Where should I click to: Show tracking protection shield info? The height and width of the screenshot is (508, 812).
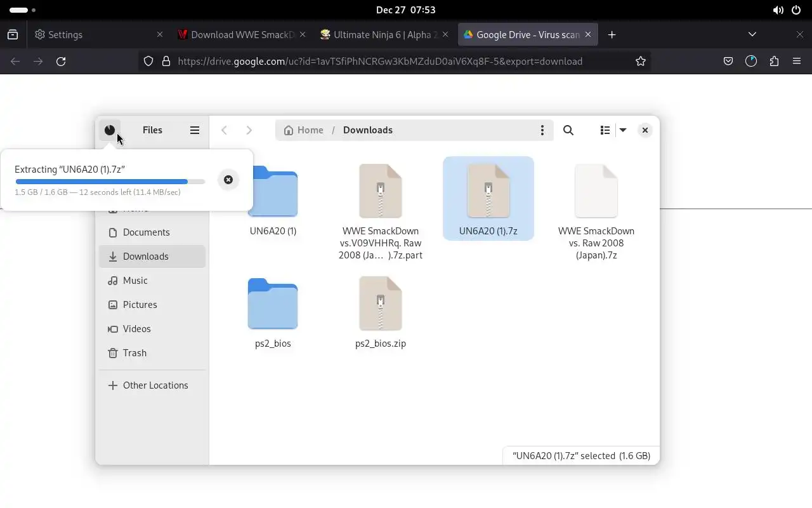click(x=148, y=62)
